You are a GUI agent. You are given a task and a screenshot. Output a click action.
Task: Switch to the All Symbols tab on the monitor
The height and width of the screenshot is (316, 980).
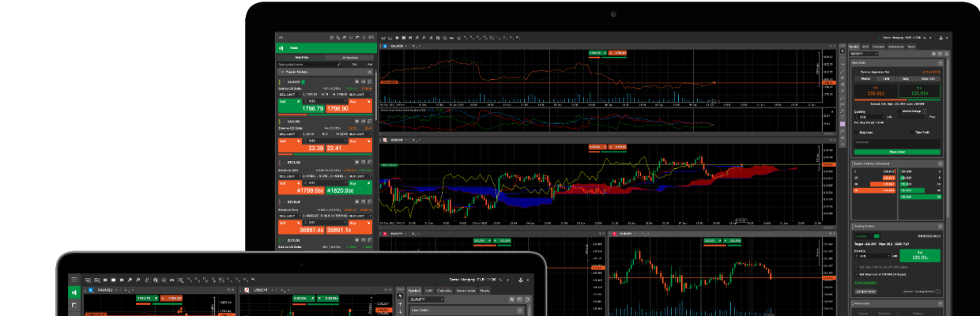pyautogui.click(x=349, y=58)
